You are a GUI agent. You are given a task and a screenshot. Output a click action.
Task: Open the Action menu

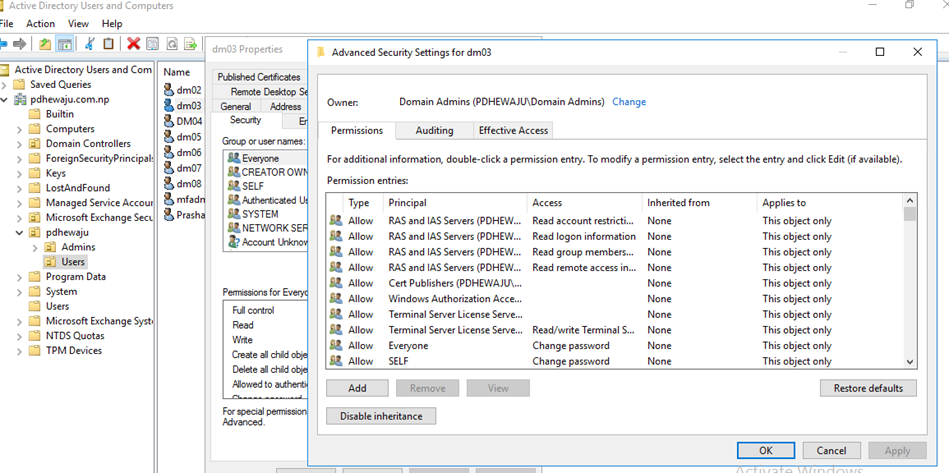pos(41,24)
